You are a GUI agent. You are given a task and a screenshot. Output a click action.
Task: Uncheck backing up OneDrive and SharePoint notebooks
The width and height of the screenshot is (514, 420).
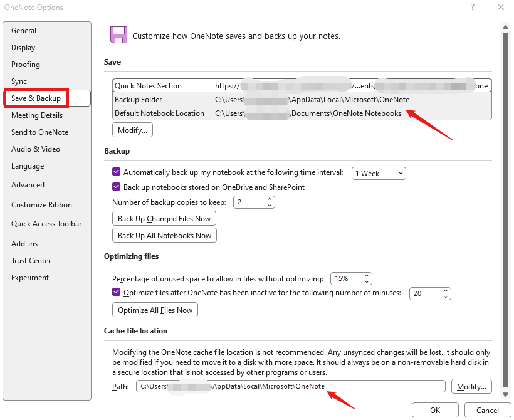coord(116,187)
